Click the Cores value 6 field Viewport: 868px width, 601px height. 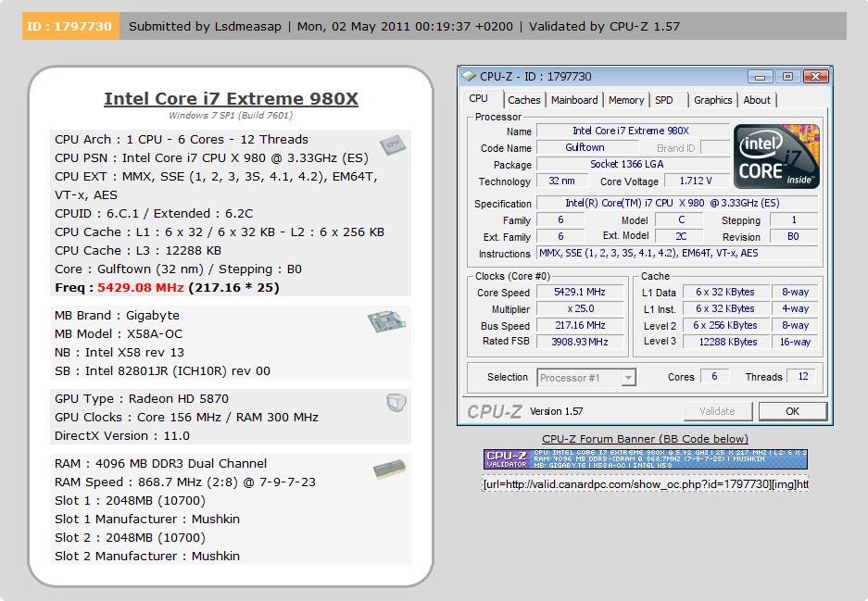click(714, 376)
